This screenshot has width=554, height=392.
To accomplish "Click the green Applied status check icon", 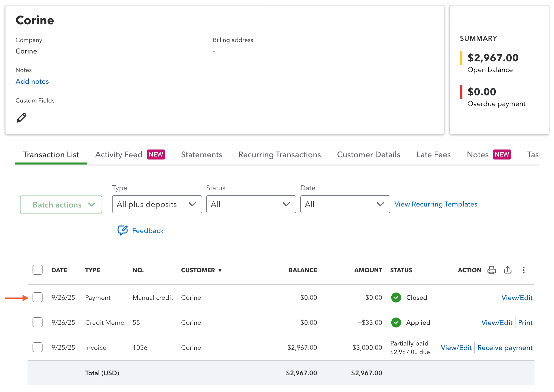I will 396,322.
